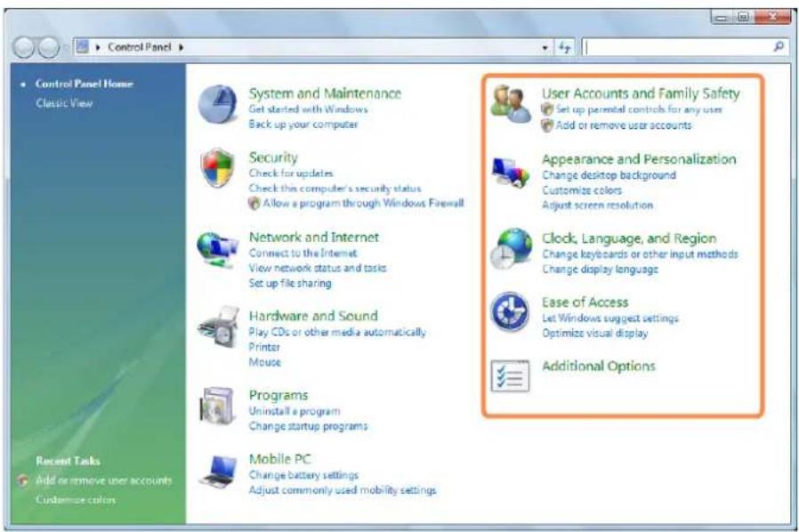Click the Appearance and Personalization monitor icon
799x532 pixels.
pyautogui.click(x=510, y=173)
